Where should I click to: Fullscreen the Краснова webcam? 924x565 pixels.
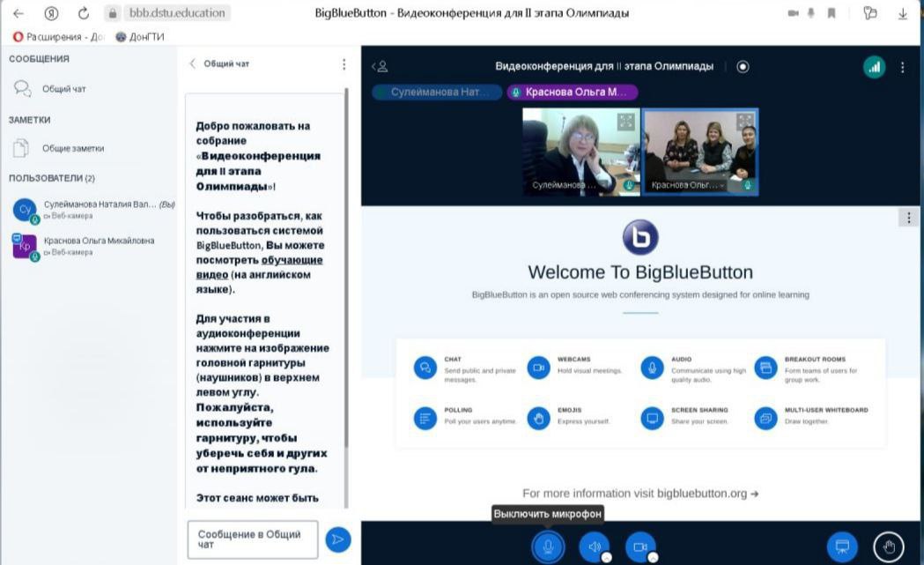pyautogui.click(x=745, y=123)
